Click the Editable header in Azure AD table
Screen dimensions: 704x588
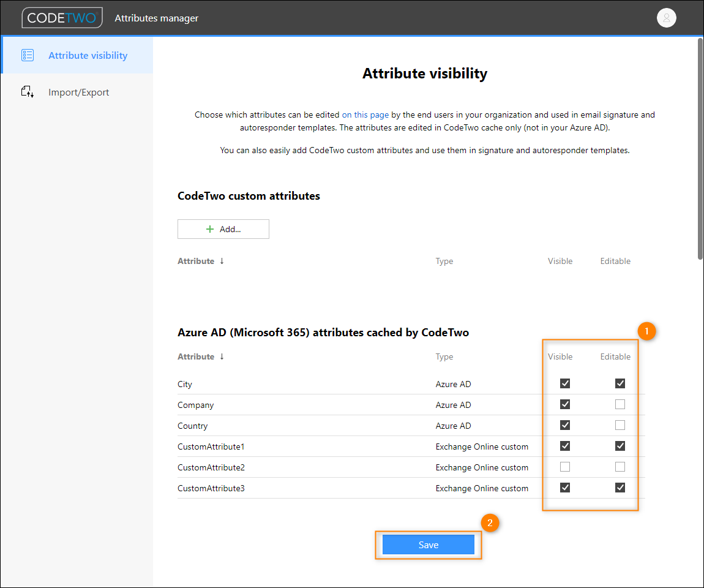(x=615, y=356)
